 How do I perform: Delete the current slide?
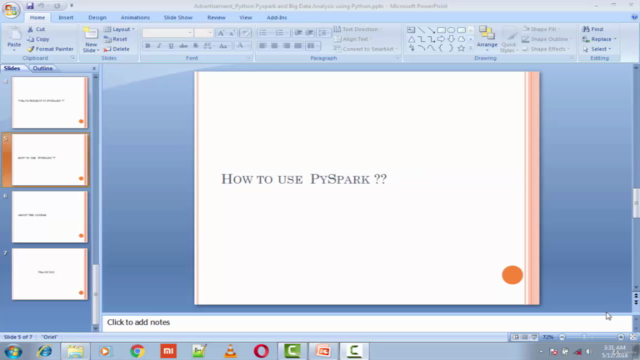pos(116,49)
